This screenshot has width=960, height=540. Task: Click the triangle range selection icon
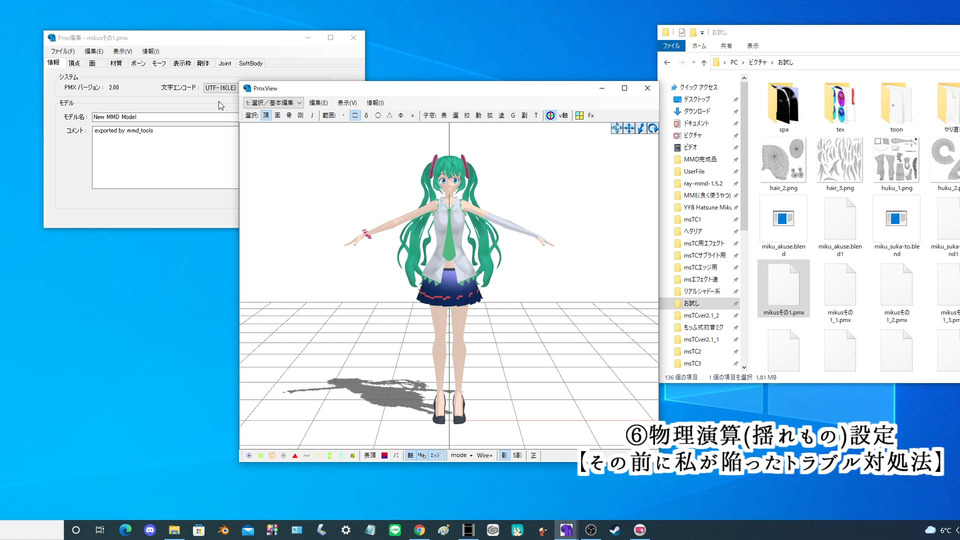click(389, 115)
